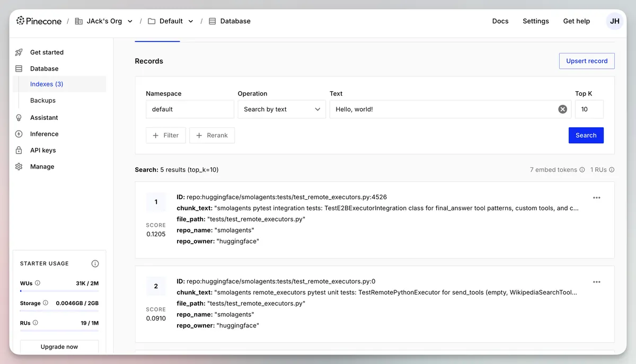
Task: Show info for RUs count in results
Action: tap(612, 170)
